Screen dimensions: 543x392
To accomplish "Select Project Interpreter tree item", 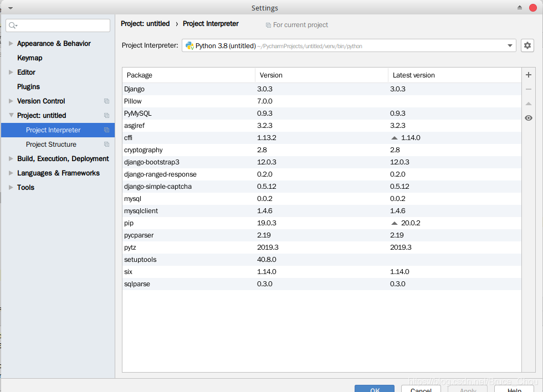I will pyautogui.click(x=58, y=130).
